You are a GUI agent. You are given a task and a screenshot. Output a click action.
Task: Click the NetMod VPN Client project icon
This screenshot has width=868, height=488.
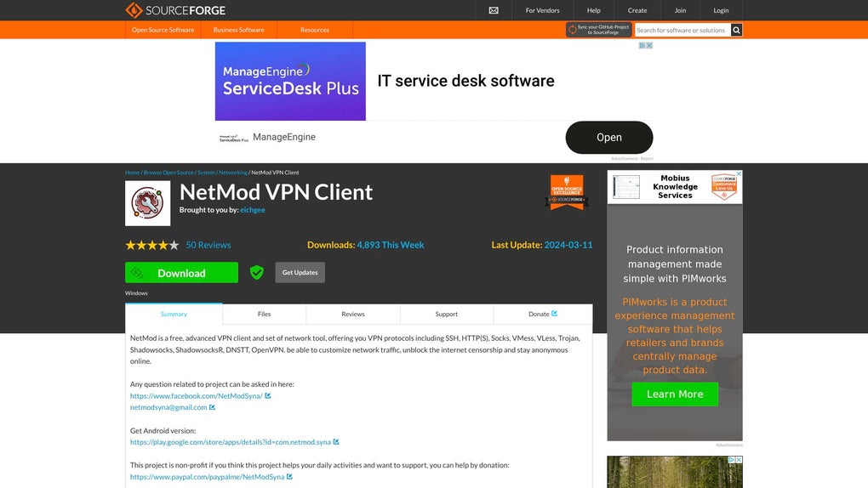(x=148, y=203)
